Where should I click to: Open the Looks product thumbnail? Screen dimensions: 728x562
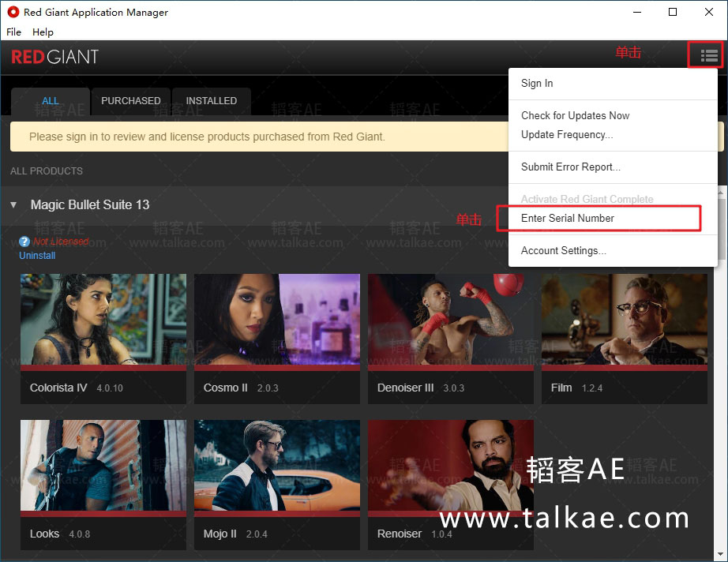[103, 466]
